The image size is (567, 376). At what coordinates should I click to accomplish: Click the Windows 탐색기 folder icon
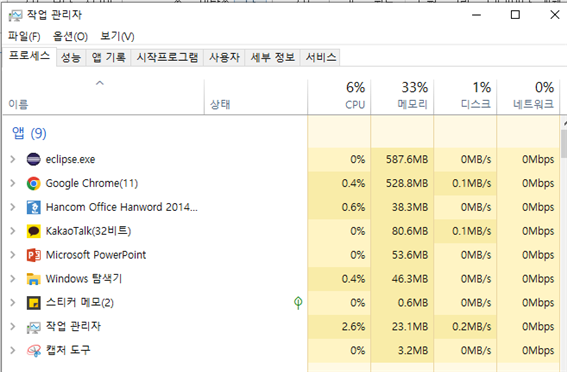34,279
